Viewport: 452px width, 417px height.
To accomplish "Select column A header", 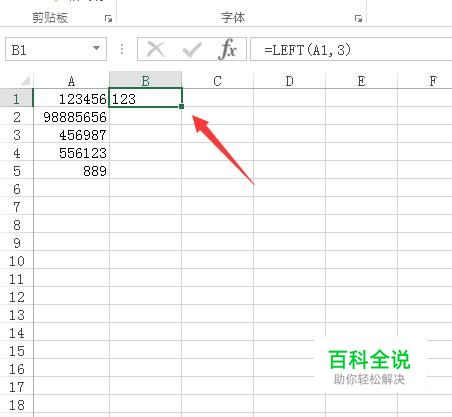I will [x=71, y=80].
